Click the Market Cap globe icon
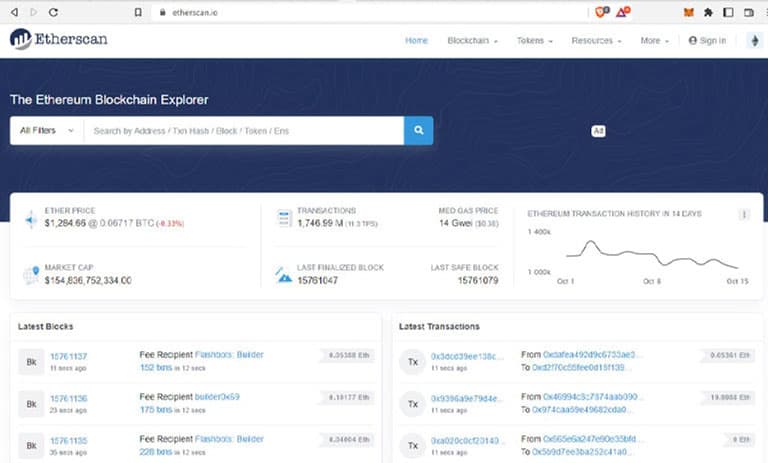 [x=31, y=275]
